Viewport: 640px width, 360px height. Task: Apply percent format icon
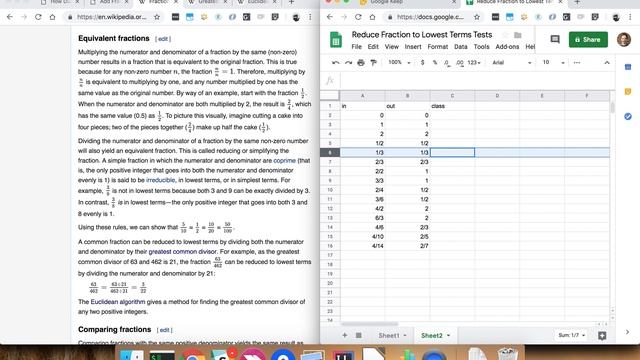435,62
